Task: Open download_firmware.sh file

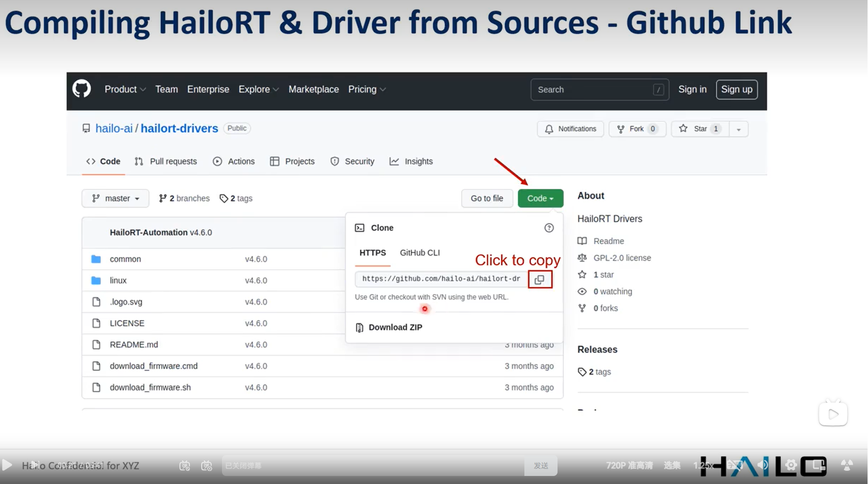Action: coord(151,387)
